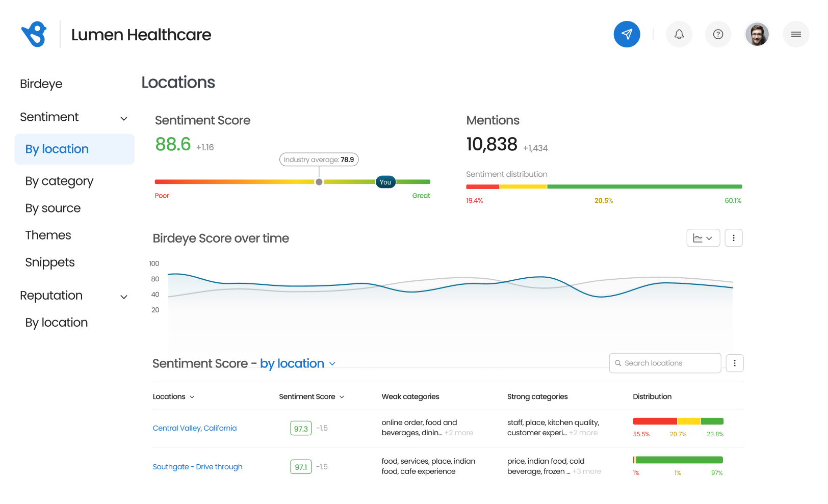
Task: Sort the table by Sentiment Score column
Action: [342, 396]
